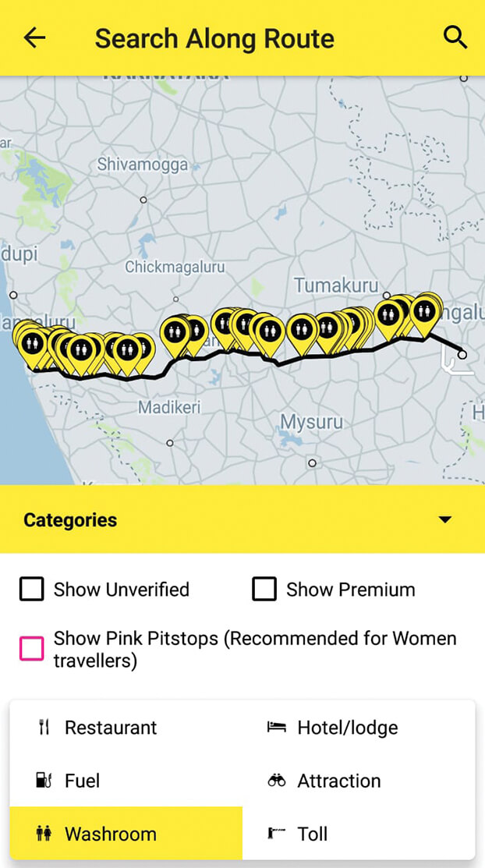Tap the Mysuru city label on map
This screenshot has width=485, height=868.
click(x=311, y=423)
